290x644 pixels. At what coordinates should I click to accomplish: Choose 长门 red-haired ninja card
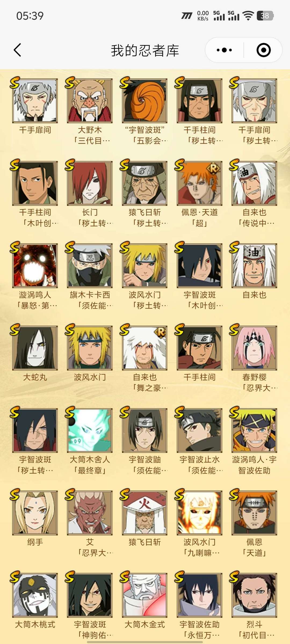point(90,183)
